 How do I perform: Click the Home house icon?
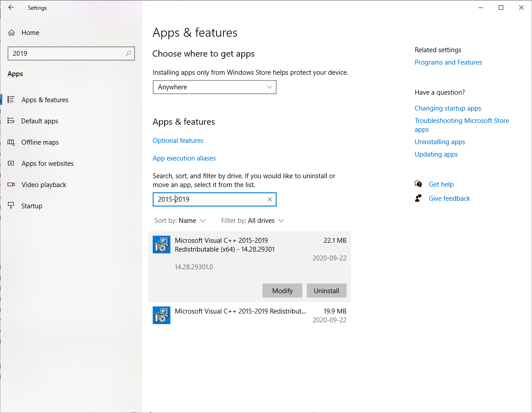pos(12,33)
